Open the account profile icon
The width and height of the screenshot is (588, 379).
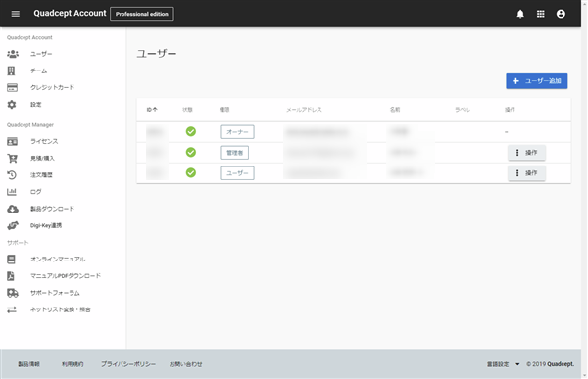(x=561, y=14)
